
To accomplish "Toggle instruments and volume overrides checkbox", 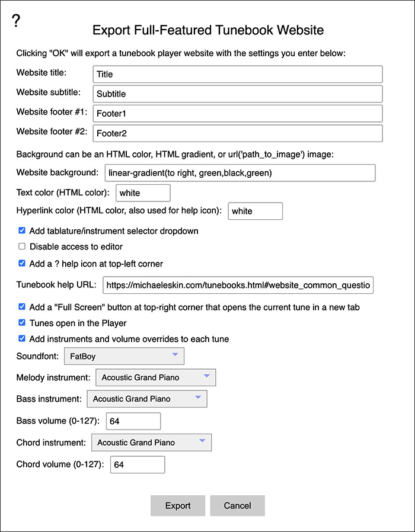I will pos(22,338).
